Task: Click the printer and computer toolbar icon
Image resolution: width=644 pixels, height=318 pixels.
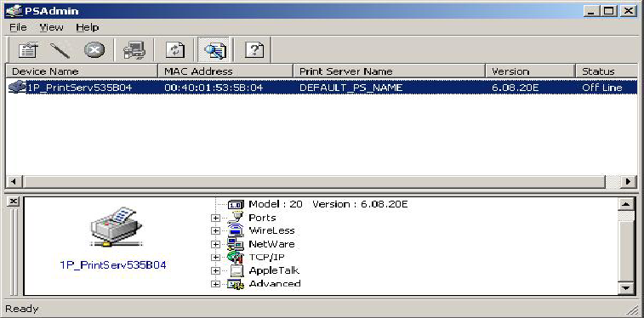Action: pos(134,50)
